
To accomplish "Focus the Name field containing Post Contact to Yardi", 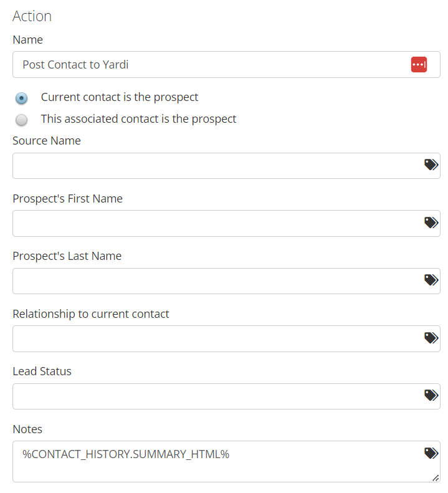I will click(226, 64).
